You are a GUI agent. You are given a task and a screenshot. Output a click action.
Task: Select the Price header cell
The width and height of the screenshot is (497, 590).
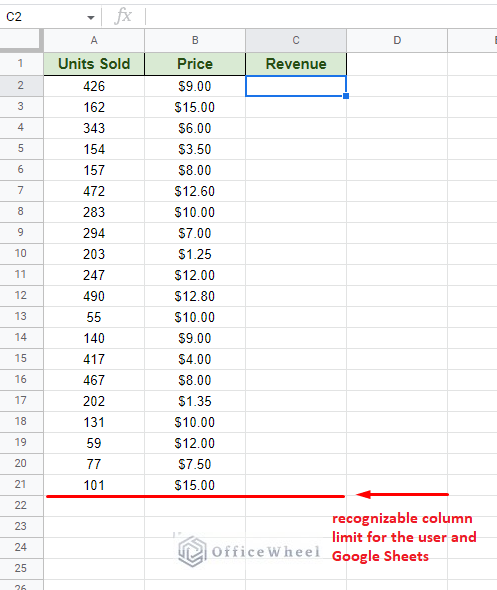[195, 64]
